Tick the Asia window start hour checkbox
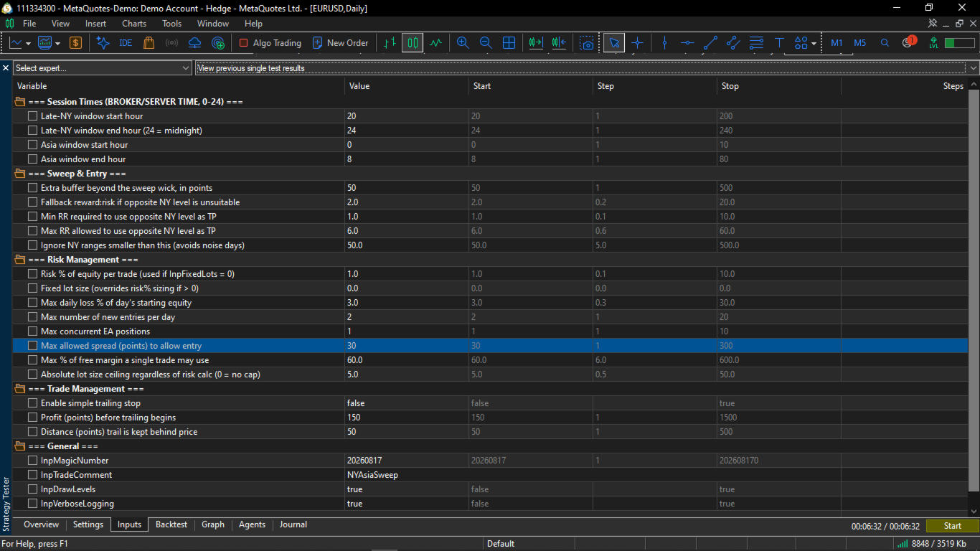Viewport: 980px width, 551px height. 33,145
